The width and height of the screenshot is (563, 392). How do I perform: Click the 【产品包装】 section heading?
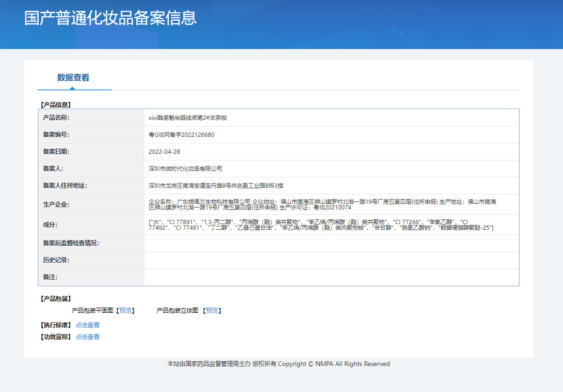[56, 299]
